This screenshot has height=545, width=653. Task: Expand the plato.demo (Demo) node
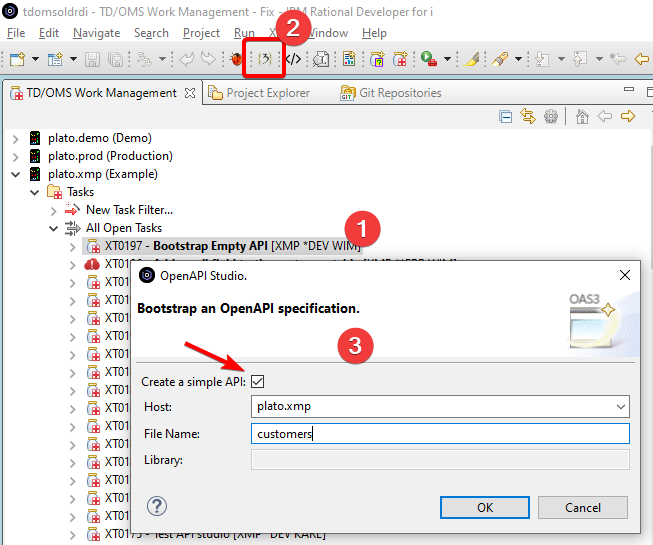pyautogui.click(x=15, y=139)
